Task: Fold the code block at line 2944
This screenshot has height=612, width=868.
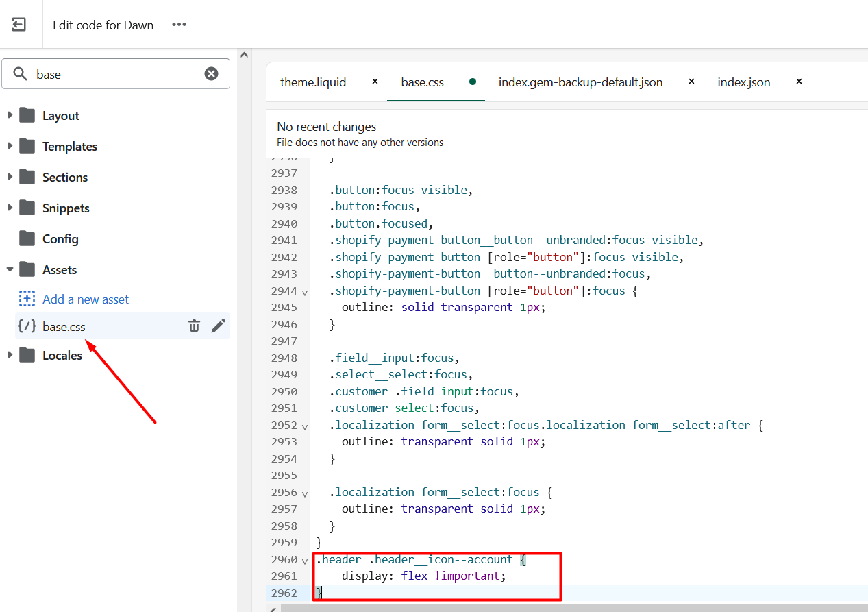Action: tap(305, 292)
